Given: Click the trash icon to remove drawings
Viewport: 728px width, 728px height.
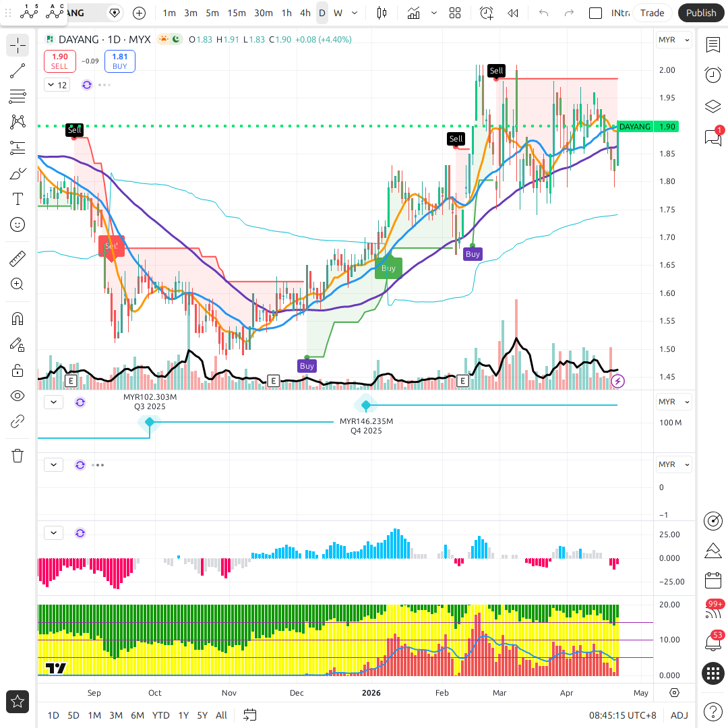Looking at the screenshot, I should [18, 456].
